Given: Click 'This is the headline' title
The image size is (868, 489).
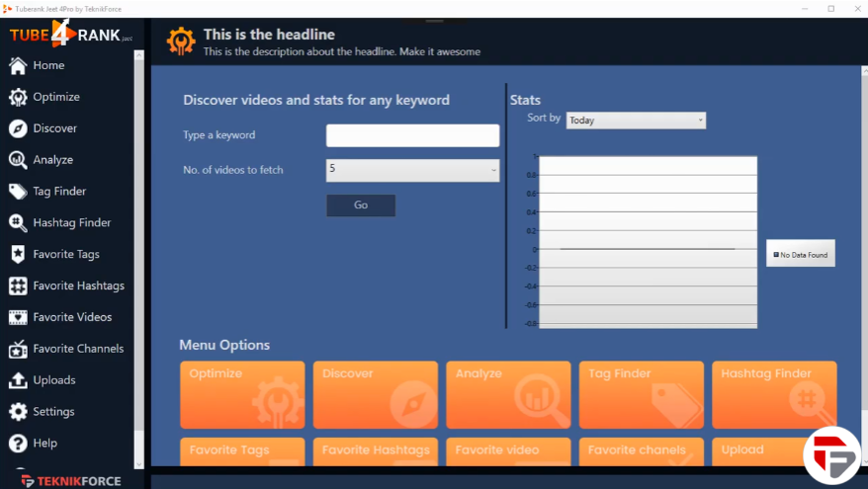Looking at the screenshot, I should [x=269, y=35].
